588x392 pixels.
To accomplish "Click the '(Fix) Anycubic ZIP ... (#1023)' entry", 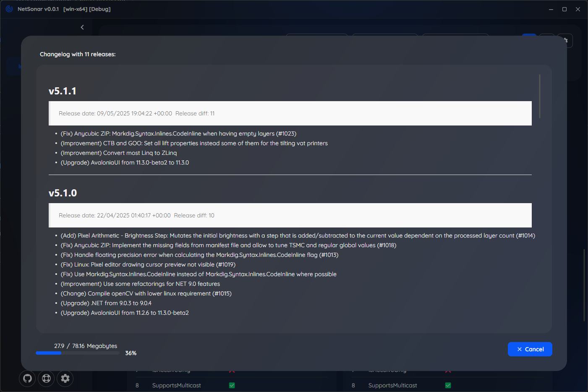I will coord(178,133).
